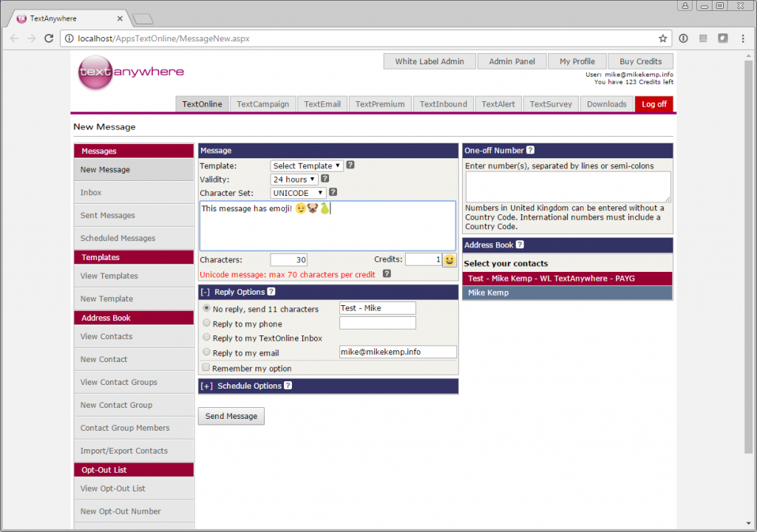Click the one-off number text area
757x532 pixels.
[568, 187]
